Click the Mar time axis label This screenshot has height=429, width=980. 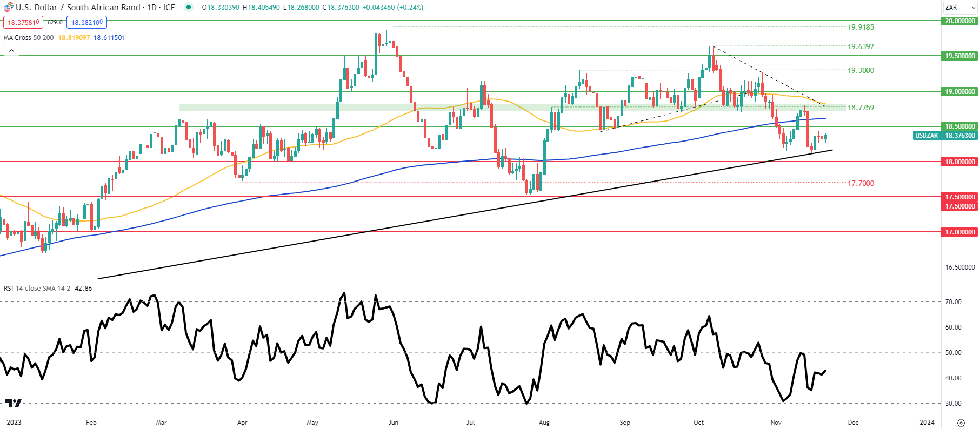click(x=161, y=423)
